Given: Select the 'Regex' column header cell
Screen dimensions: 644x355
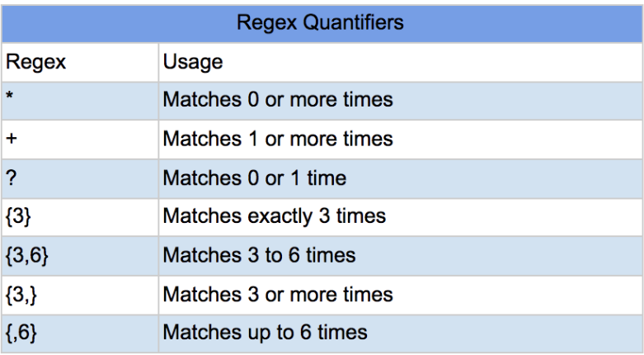Looking at the screenshot, I should (80, 62).
